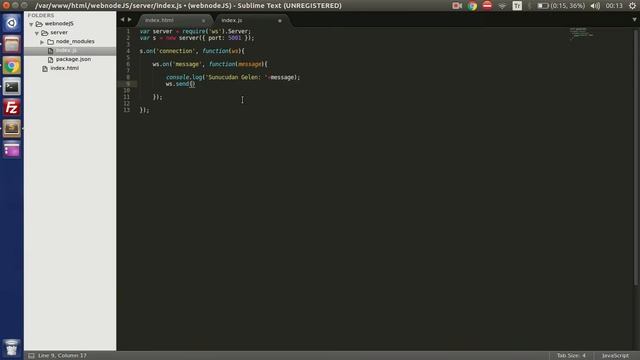640x360 pixels.
Task: Click the index.html file icon in sidebar
Action: click(45, 69)
